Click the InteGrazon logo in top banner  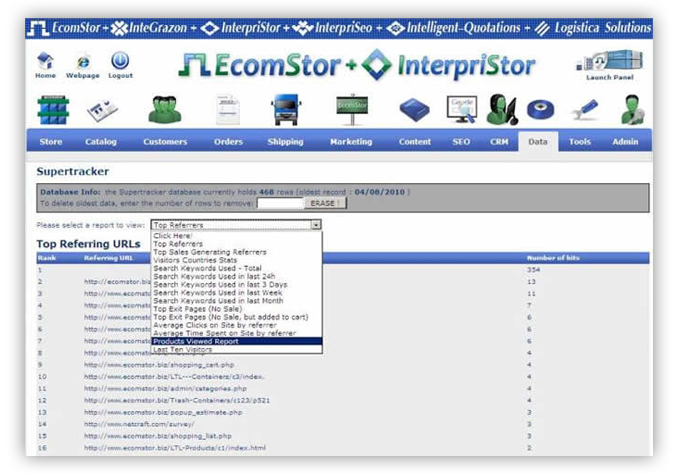point(149,28)
